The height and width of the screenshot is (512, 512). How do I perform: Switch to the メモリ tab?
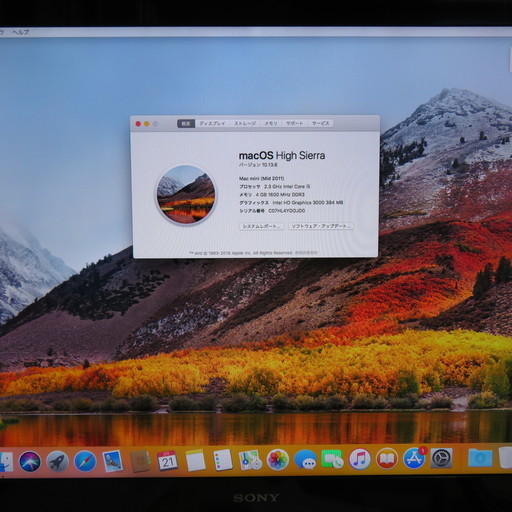coord(271,123)
